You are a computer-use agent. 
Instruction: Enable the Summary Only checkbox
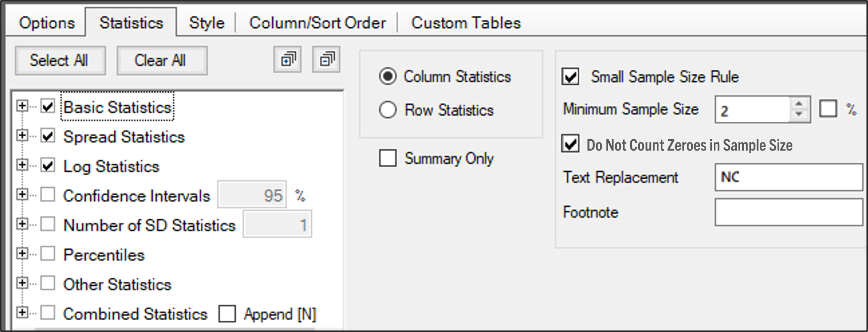tap(388, 158)
